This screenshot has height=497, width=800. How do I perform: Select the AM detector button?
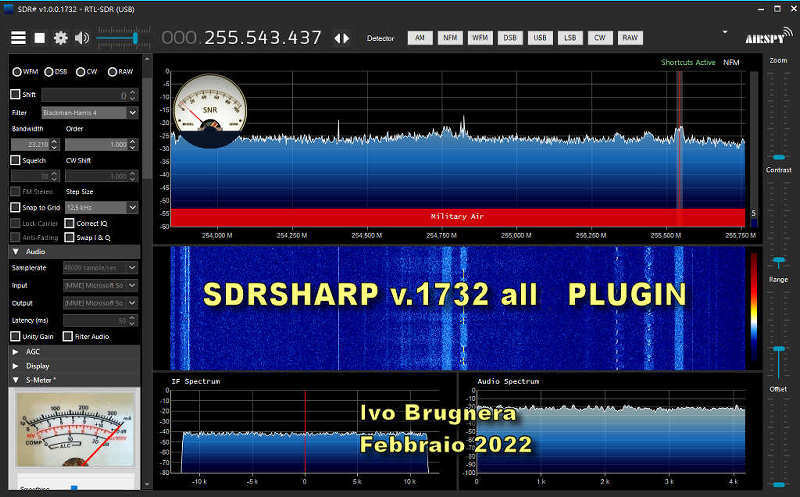[x=420, y=38]
